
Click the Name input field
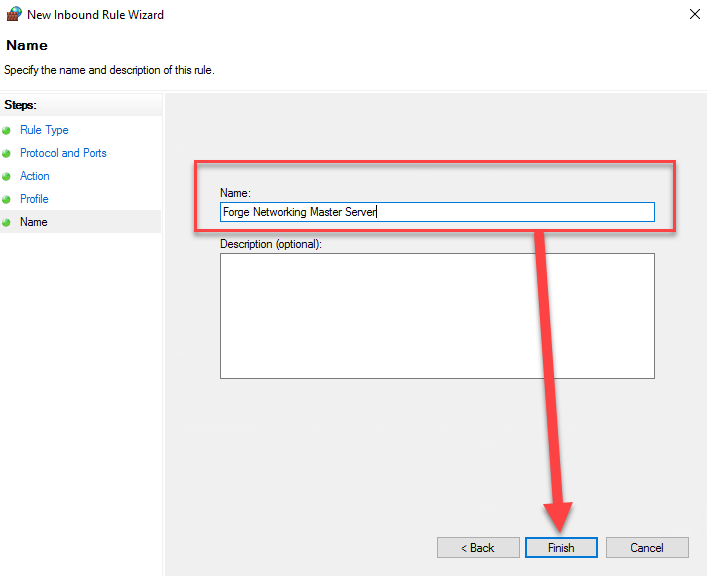437,212
